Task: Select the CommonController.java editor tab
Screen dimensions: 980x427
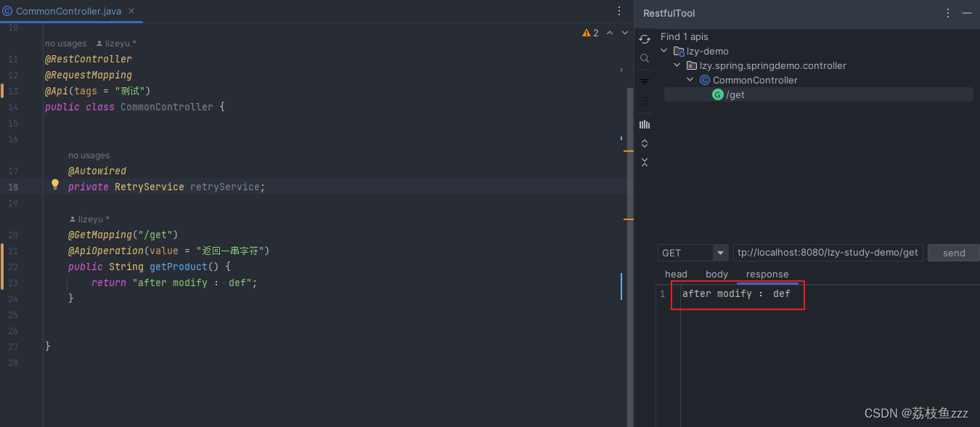Action: (x=72, y=11)
